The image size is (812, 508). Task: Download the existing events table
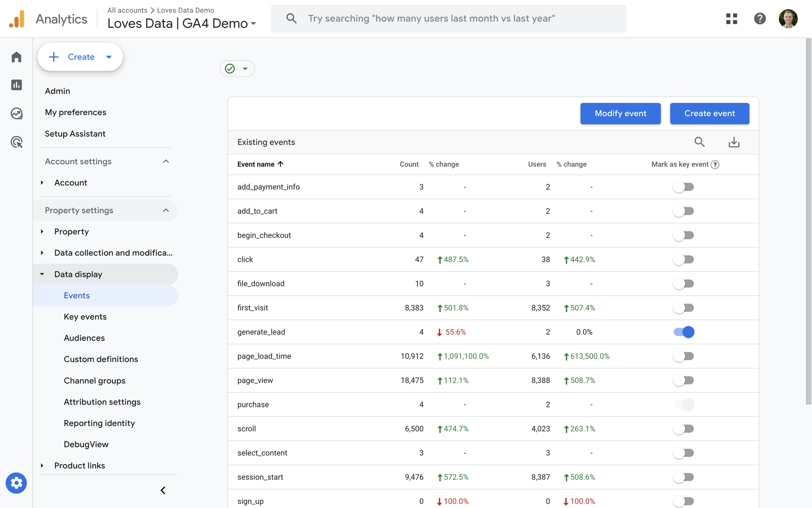coord(734,142)
